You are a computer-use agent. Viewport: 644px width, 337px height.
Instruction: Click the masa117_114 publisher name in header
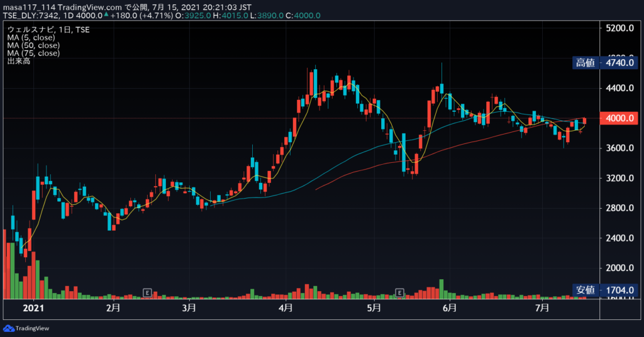point(29,8)
